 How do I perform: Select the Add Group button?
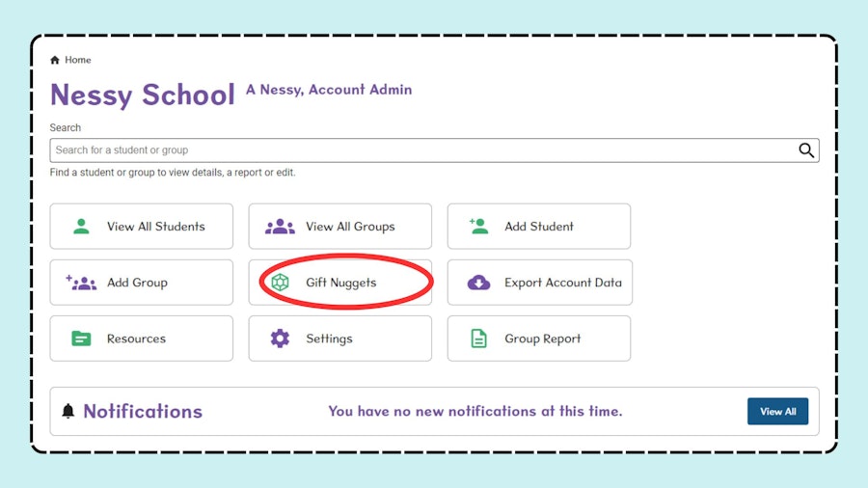tap(141, 283)
